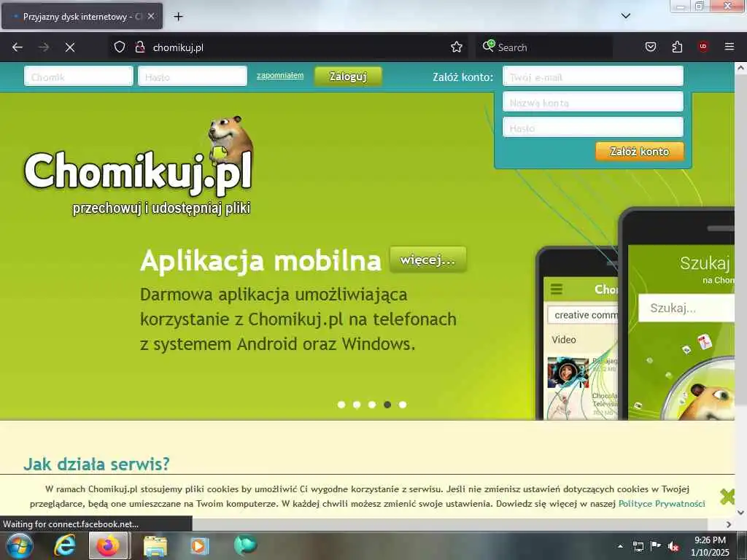747x560 pixels.
Task: Open Windows Explorer folder taskbar icon
Action: [x=155, y=545]
